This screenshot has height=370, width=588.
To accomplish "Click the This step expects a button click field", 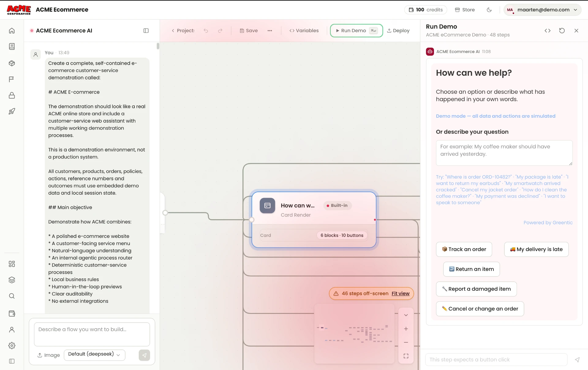I will (x=496, y=360).
